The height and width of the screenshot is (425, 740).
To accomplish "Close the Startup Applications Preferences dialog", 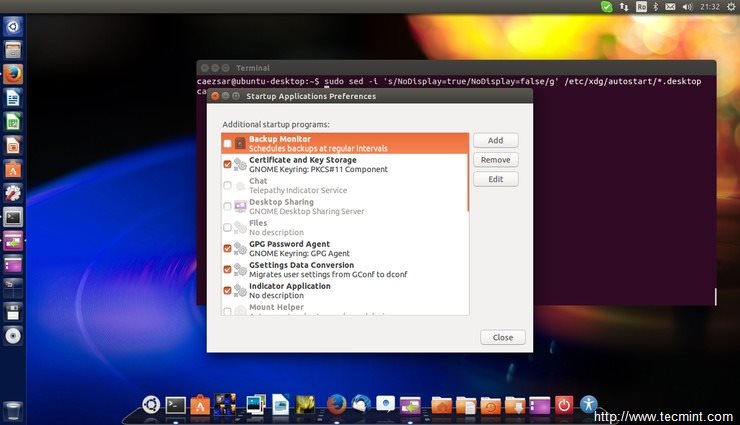I will (x=502, y=337).
